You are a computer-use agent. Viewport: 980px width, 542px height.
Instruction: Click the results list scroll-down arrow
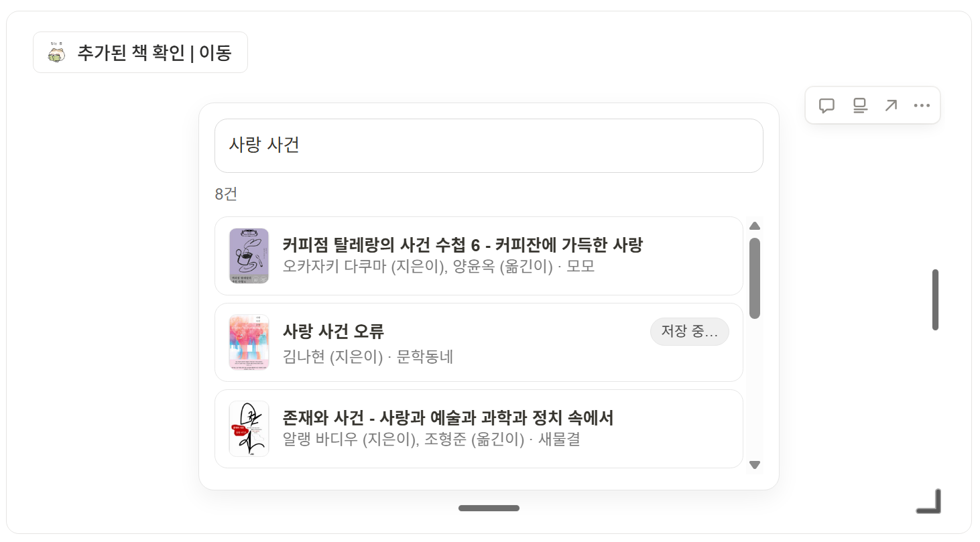(x=755, y=464)
